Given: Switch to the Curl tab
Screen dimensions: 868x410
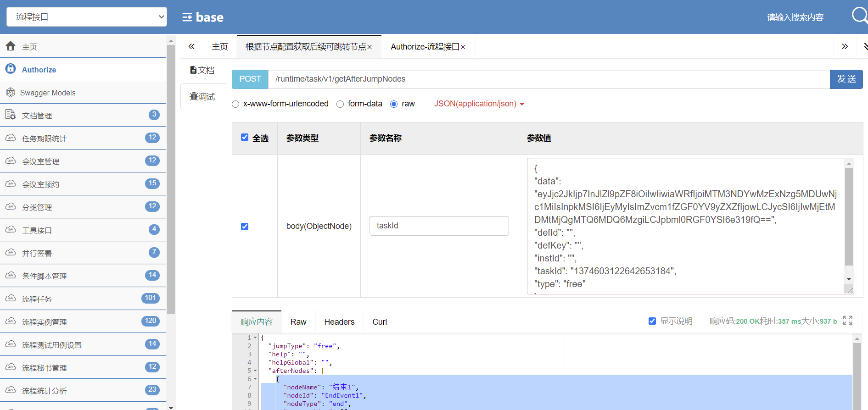Looking at the screenshot, I should coord(379,322).
